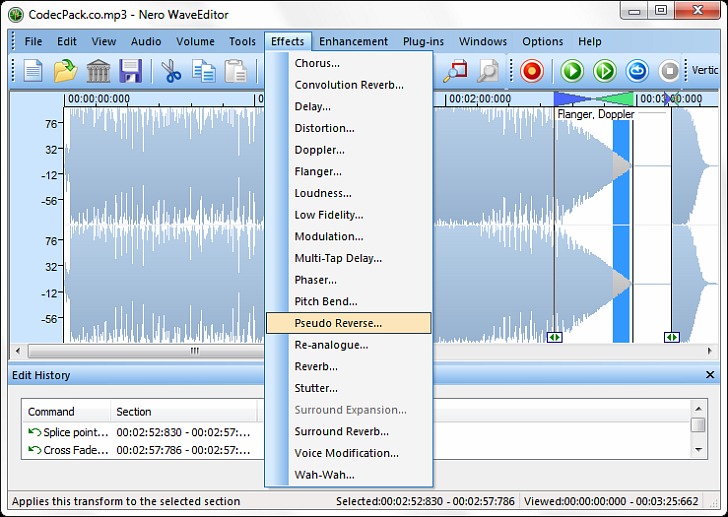
Task: Click the New file icon
Action: [33, 71]
